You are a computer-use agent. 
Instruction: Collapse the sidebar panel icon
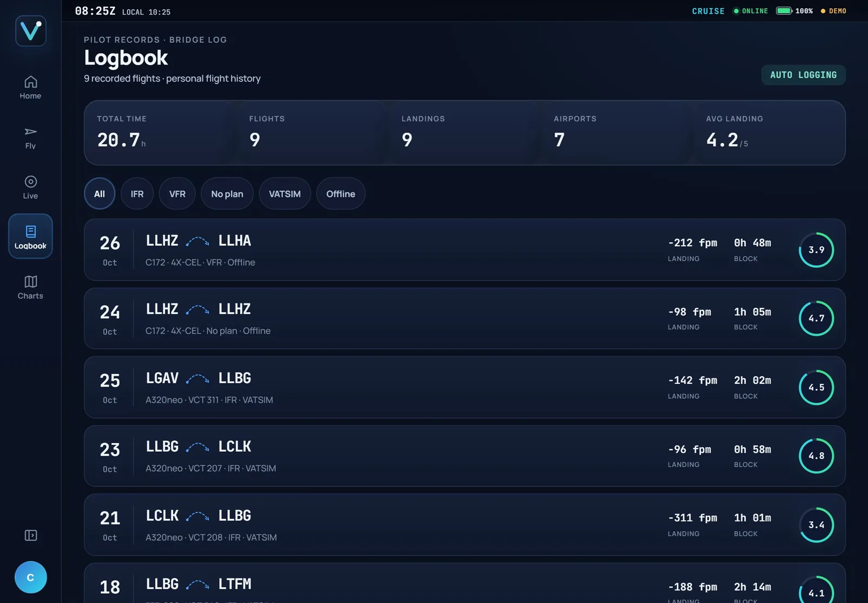tap(31, 535)
